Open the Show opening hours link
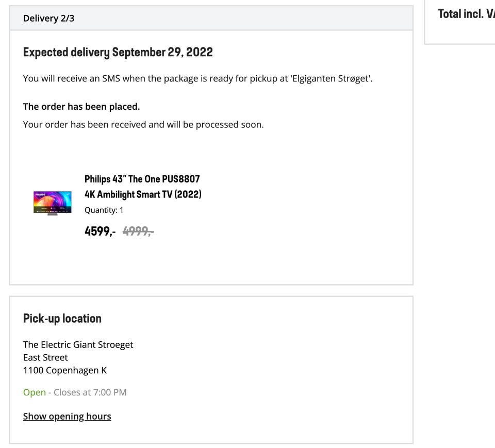Viewport: 495px width, 448px height. click(67, 416)
